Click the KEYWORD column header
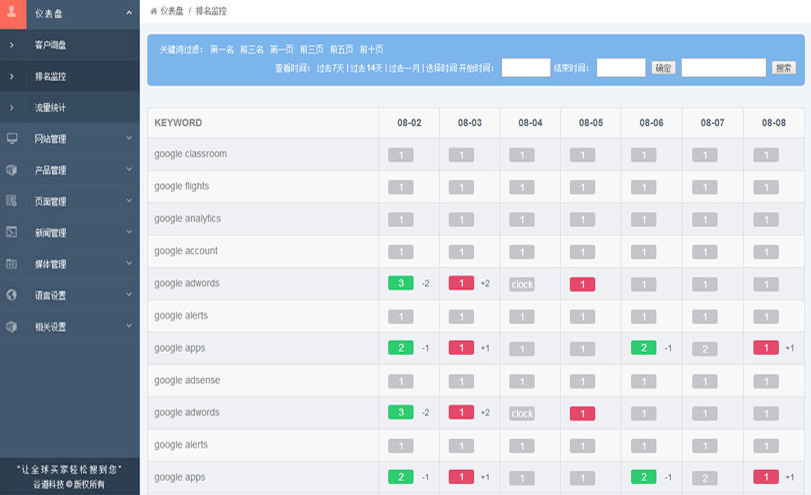The image size is (811, 495). click(178, 123)
